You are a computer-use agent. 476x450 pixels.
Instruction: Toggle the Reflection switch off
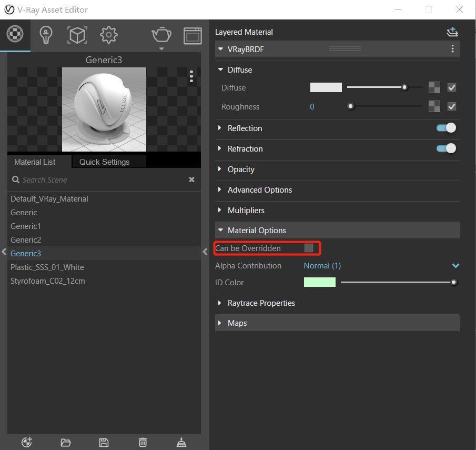(446, 128)
